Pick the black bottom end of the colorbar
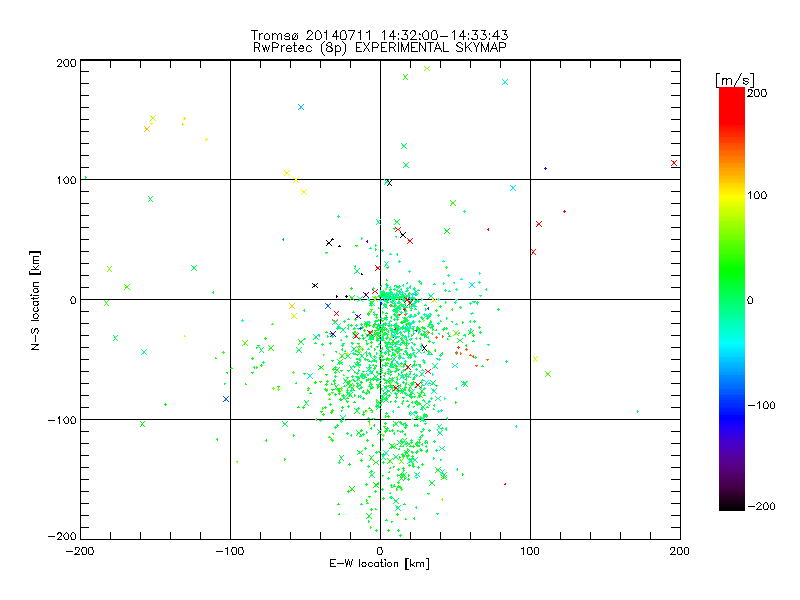Viewport: 800px width, 600px height. [732, 505]
